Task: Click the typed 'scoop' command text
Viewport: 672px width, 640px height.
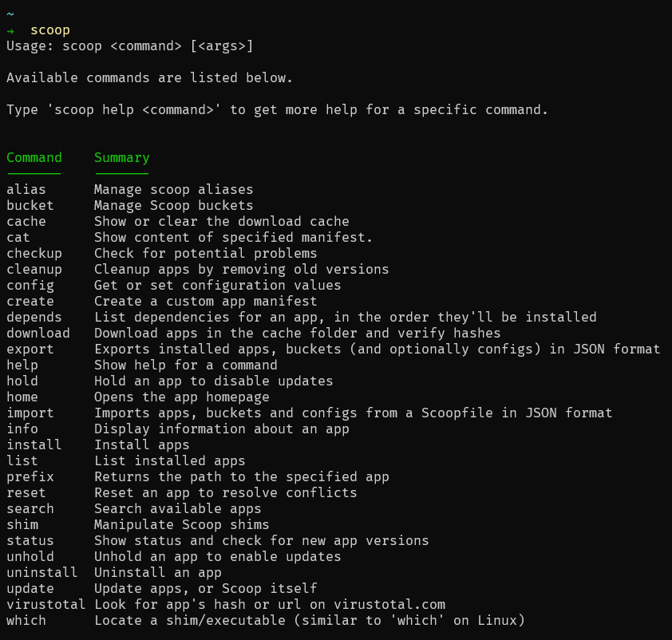Action: click(x=50, y=31)
